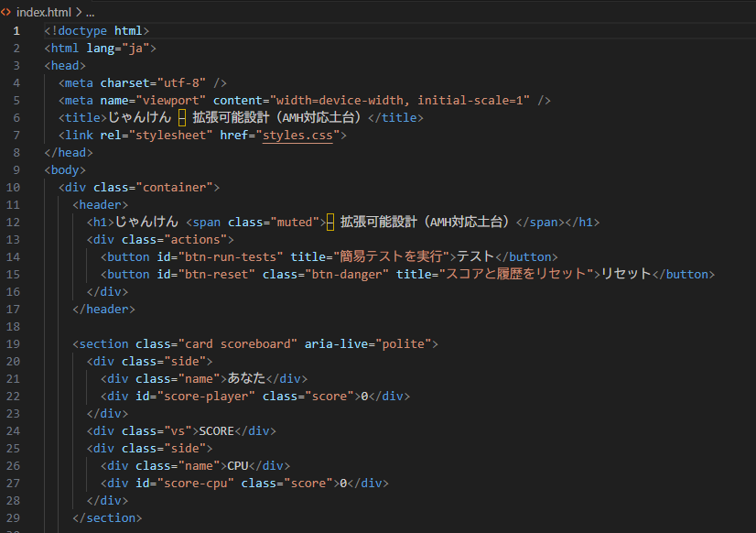
Task: Click the HTML file icon in breadcrumb
Action: point(5,12)
